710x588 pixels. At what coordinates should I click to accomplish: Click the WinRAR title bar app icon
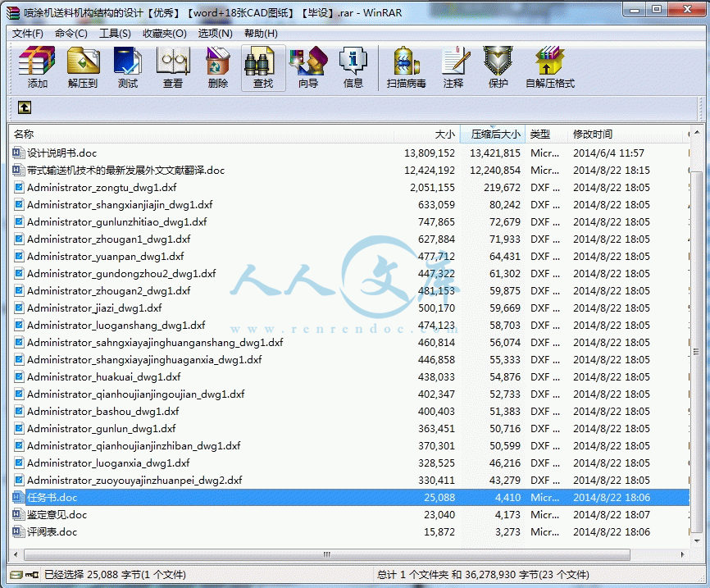click(13, 12)
